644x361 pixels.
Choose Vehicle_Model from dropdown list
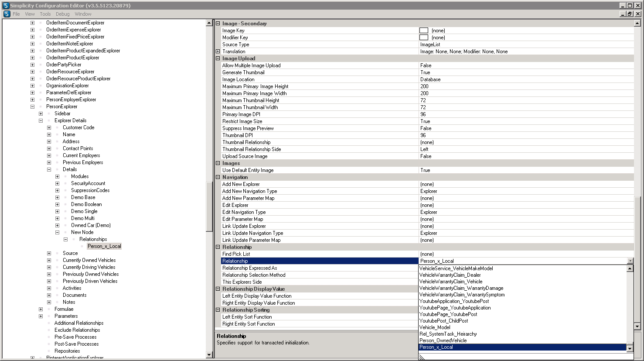[522, 327]
